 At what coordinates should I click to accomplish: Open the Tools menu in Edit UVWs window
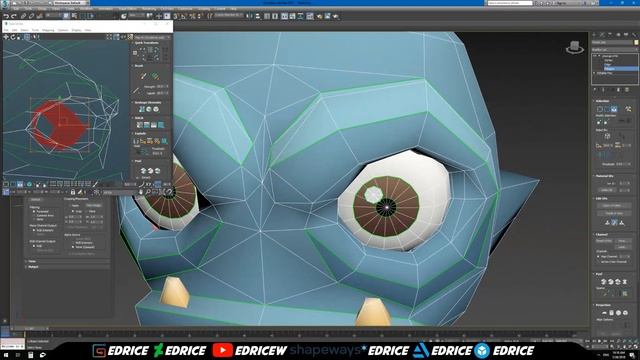pyautogui.click(x=35, y=30)
